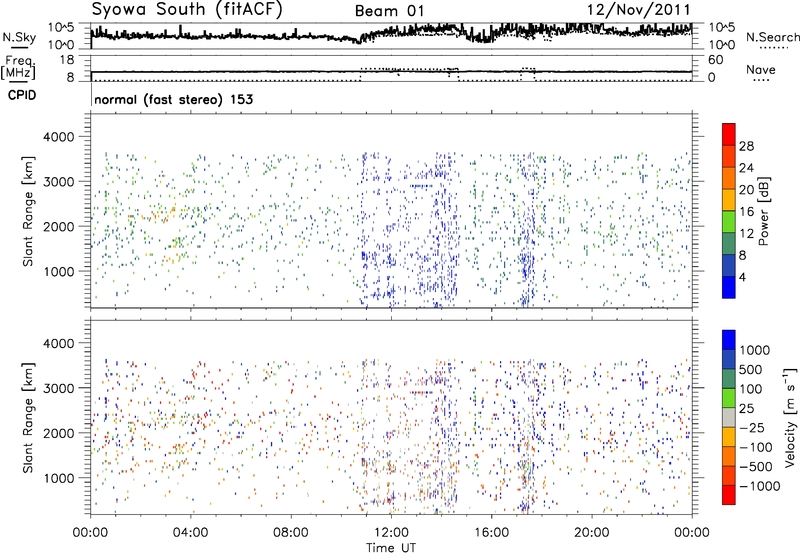Screen dimensions: 800x554
Task: Click the 'Power [dB]' colorbar title
Action: pos(763,211)
